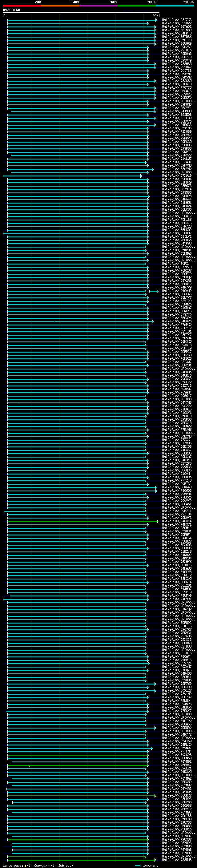
Task: Click the orange ~40% identity legend segment
Action: [60, 6]
